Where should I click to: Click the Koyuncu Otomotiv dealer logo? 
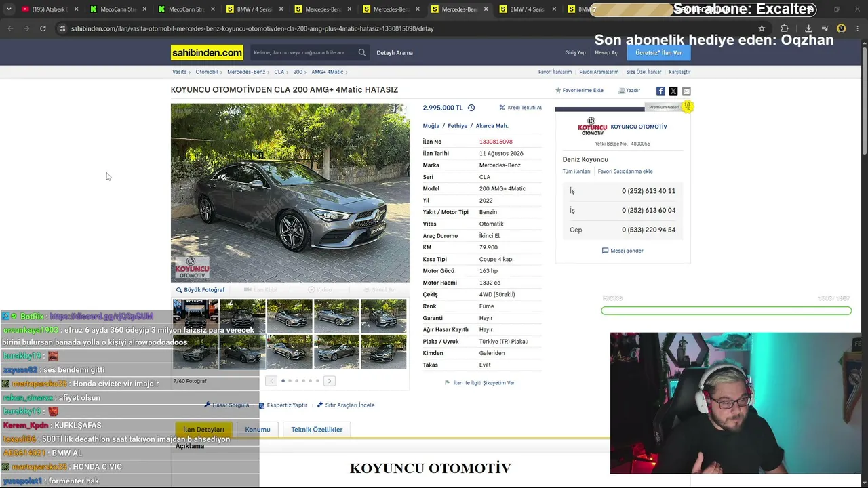pos(592,127)
